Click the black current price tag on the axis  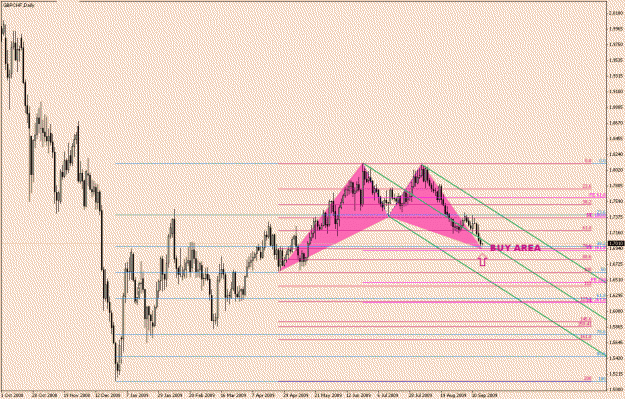pos(617,243)
